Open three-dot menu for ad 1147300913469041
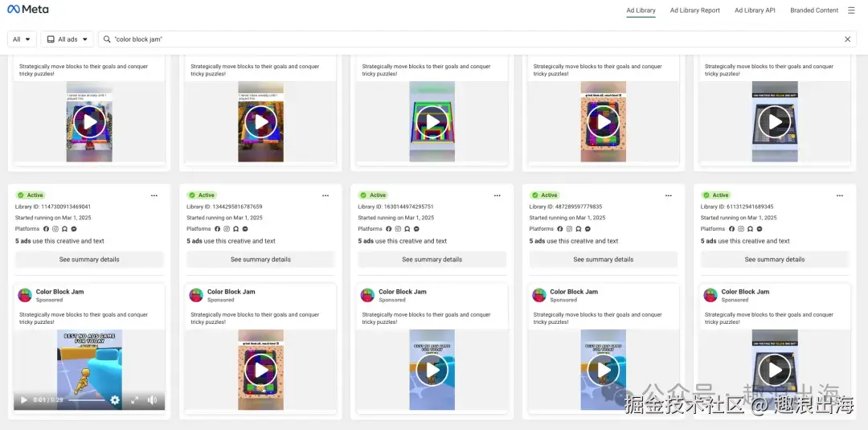 tap(154, 195)
